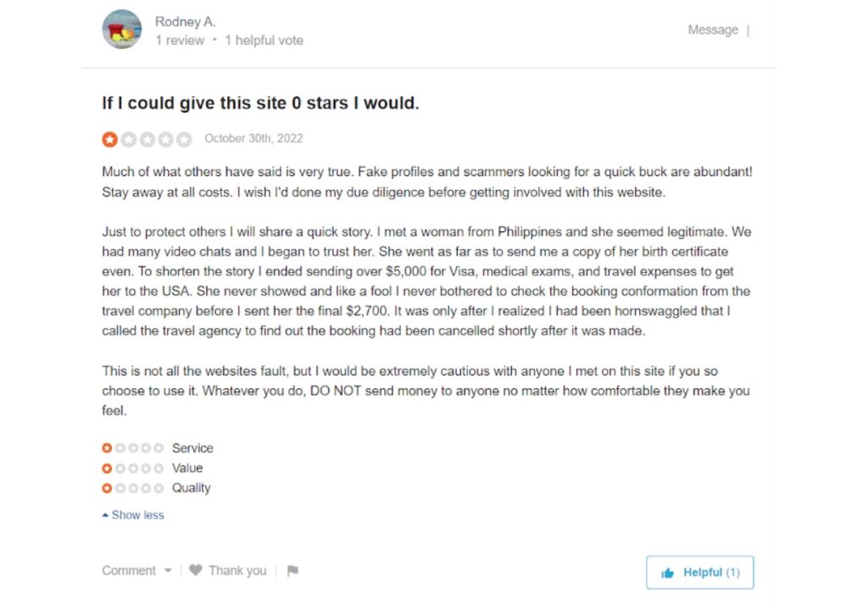This screenshot has width=868, height=605.
Task: Select the filled star for Value rating
Action: 108,468
